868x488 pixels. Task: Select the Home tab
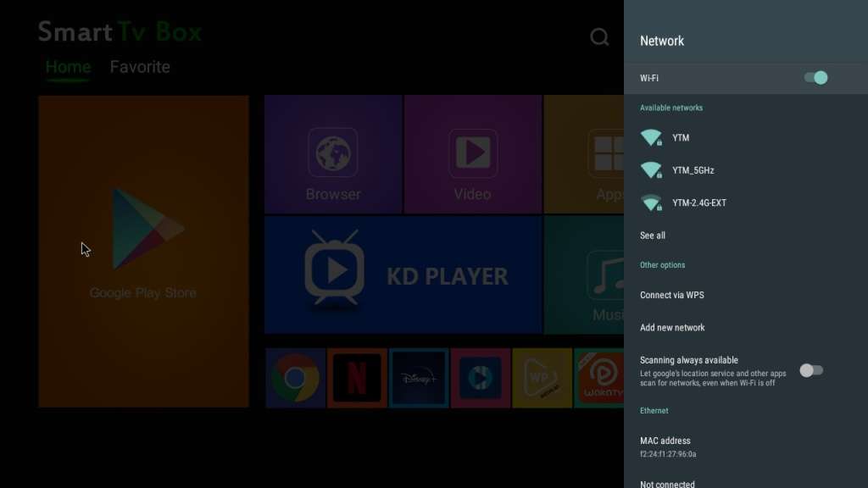(68, 67)
